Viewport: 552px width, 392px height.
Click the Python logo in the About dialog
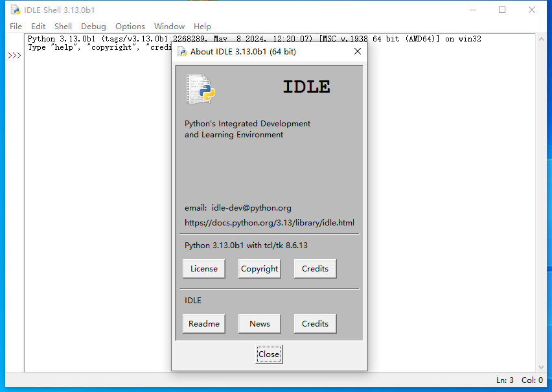[x=201, y=89]
